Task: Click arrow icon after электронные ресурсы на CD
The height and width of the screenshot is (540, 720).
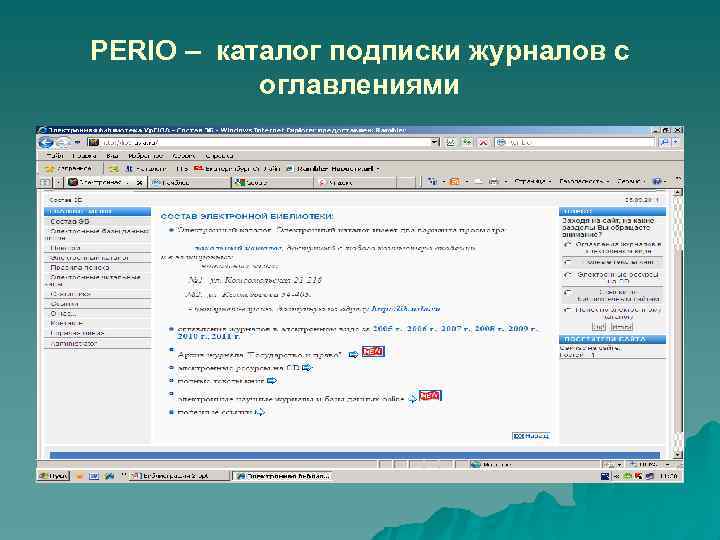Action: [307, 367]
